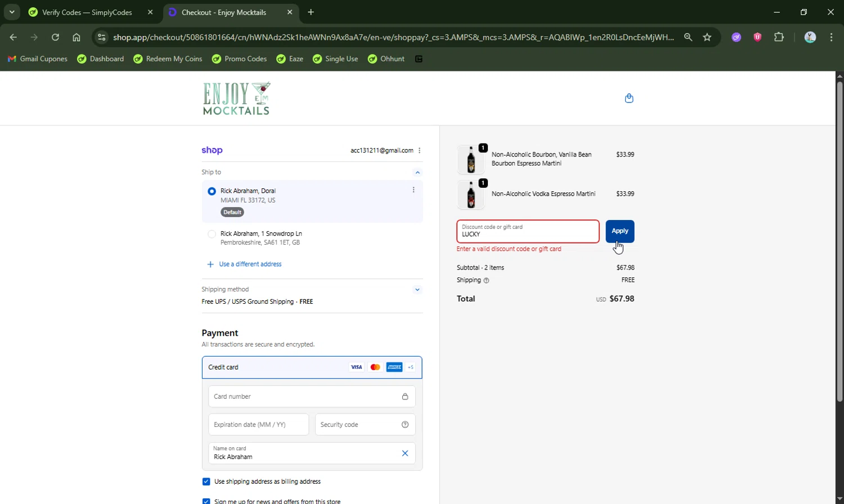Click Vodka Espresso Martini product thumbnail
Screen dimensions: 844x504
[x=471, y=195]
